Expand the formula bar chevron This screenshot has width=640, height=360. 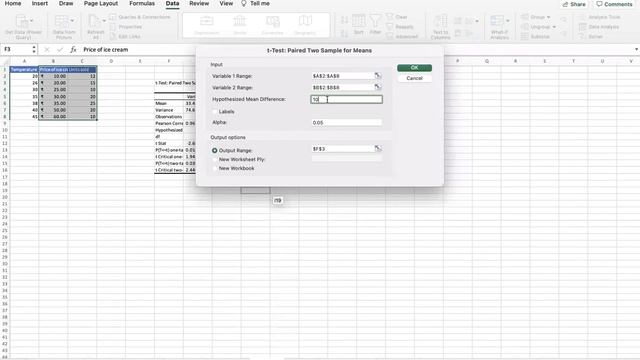636,49
